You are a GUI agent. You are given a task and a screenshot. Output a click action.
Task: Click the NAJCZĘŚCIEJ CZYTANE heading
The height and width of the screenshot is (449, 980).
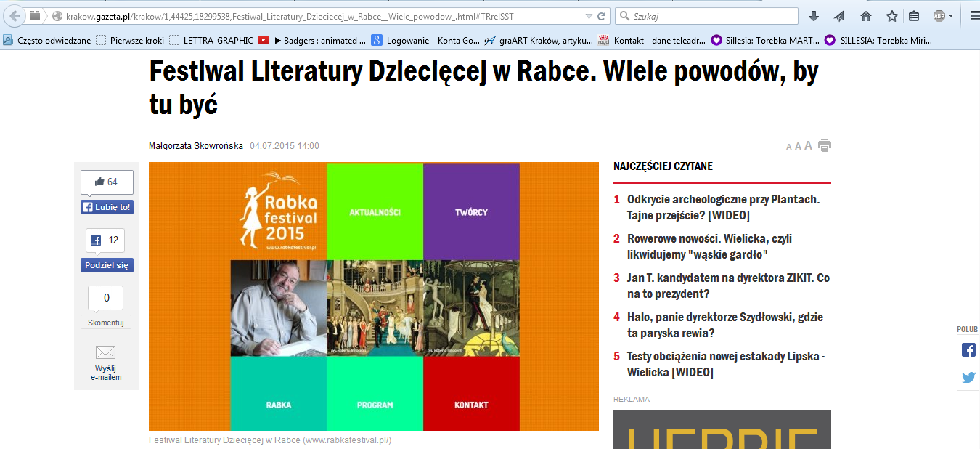coord(663,166)
